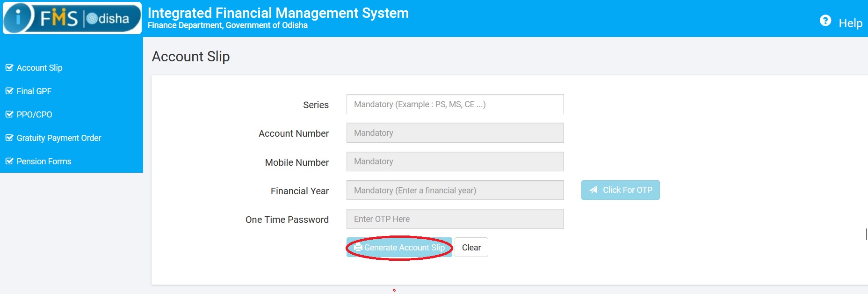Open the Help link
This screenshot has height=294, width=868.
[x=850, y=23]
